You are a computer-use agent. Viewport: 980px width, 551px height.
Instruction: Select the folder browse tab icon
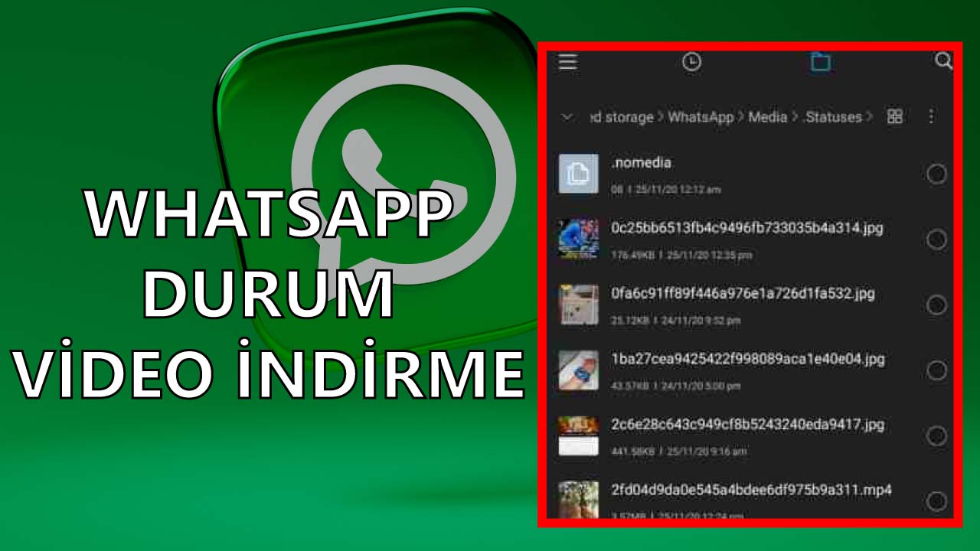click(820, 62)
